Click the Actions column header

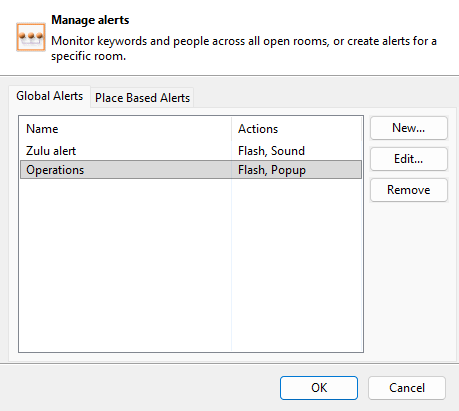[x=297, y=129]
